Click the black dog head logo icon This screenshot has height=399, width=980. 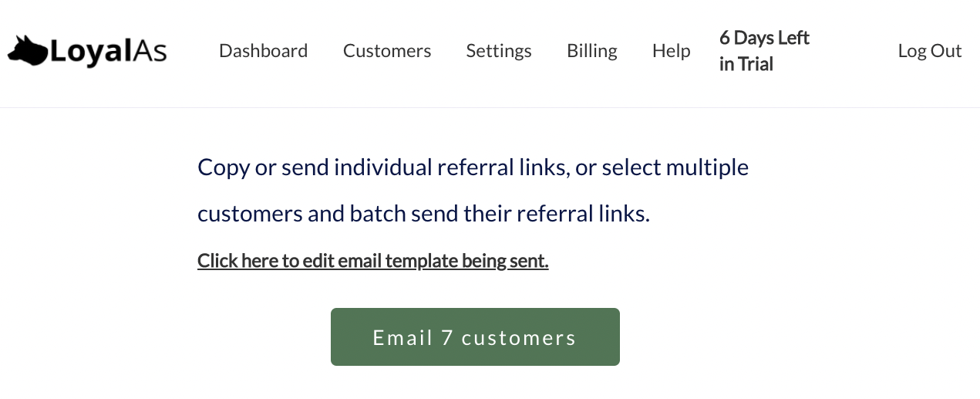click(29, 51)
